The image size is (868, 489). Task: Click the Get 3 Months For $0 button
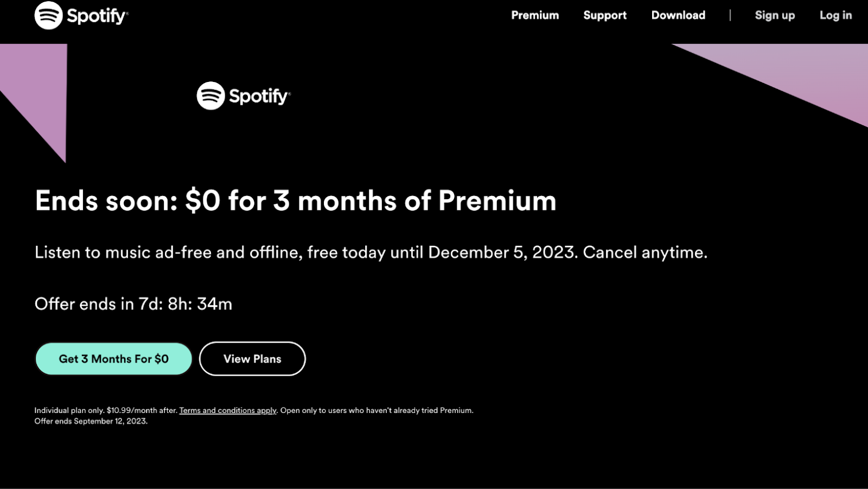(113, 358)
